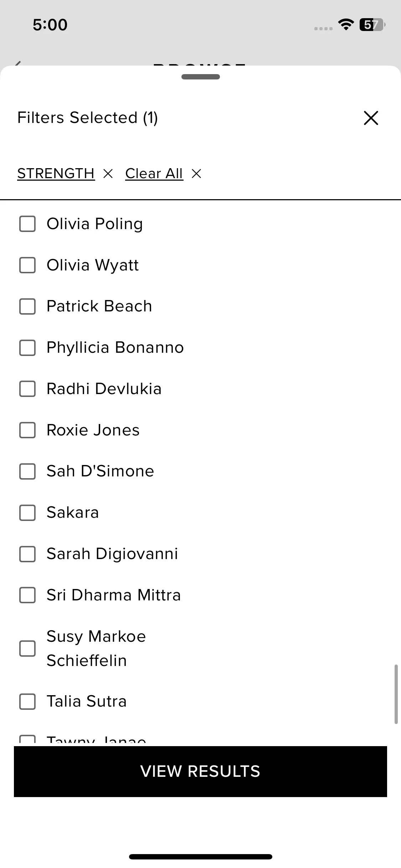Screen dimensions: 401x868
Task: Tap the battery indicator icon
Action: click(372, 25)
